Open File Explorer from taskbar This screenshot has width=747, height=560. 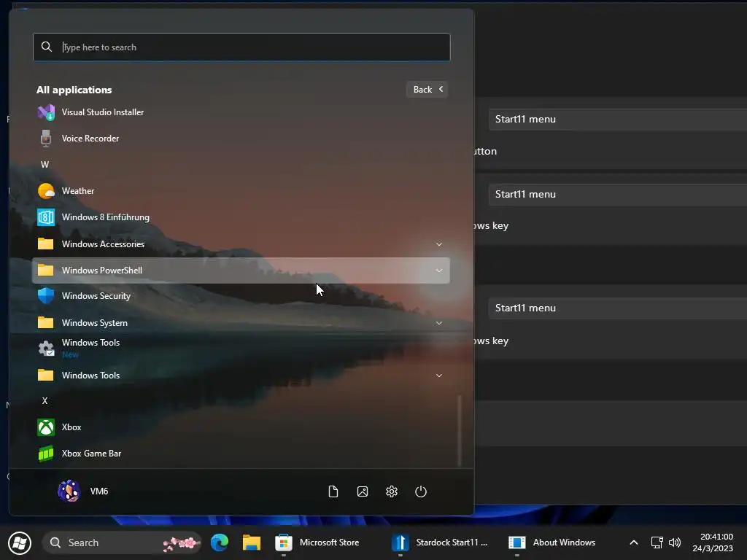click(252, 542)
